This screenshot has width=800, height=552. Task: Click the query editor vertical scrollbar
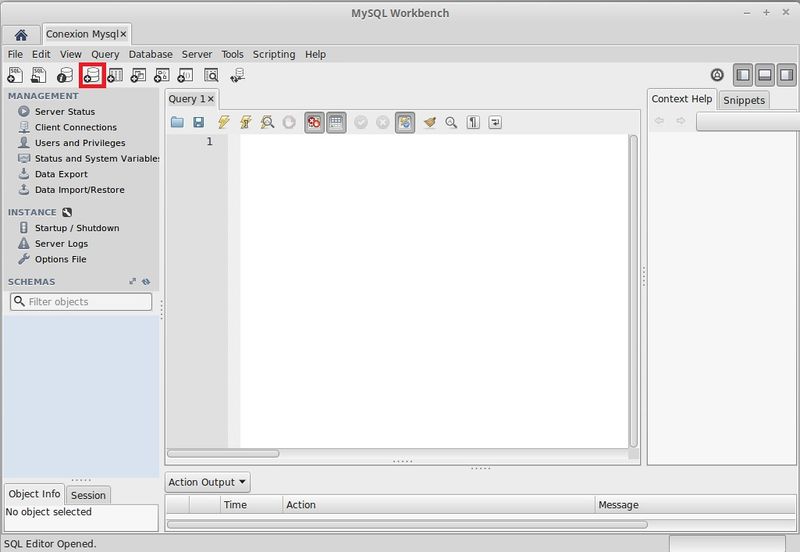click(x=633, y=291)
